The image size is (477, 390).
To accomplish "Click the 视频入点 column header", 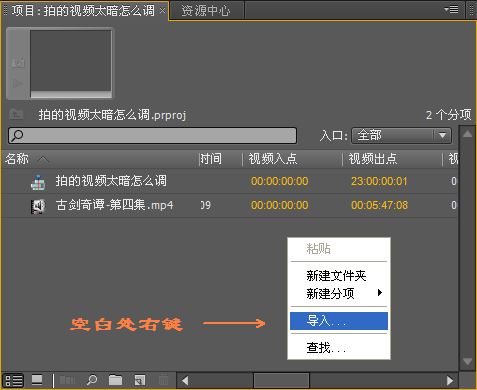I will pos(273,159).
